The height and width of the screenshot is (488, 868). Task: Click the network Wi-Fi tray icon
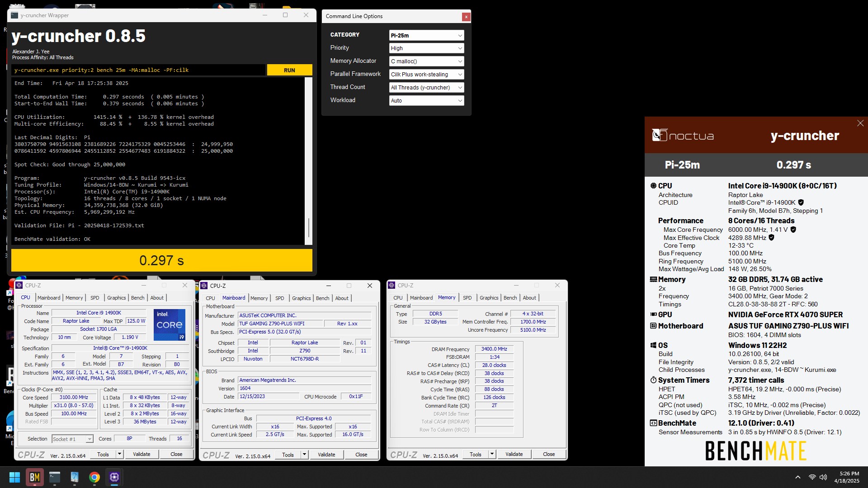pos(812,477)
